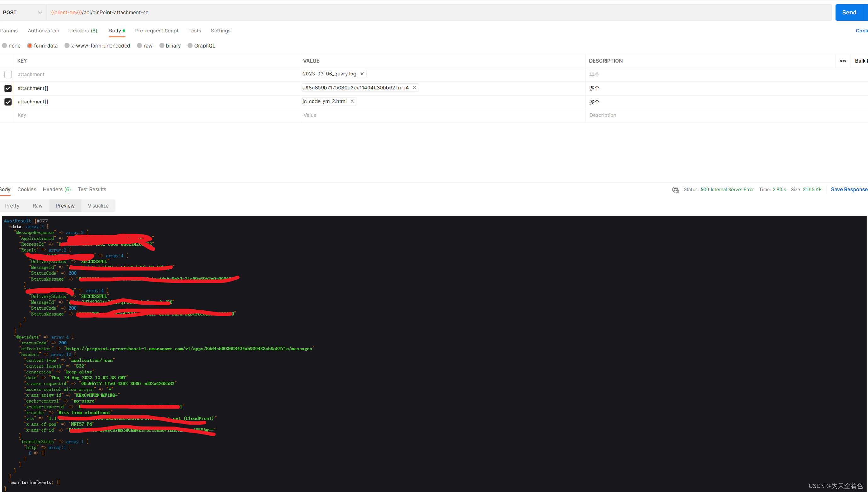Image resolution: width=868 pixels, height=492 pixels.
Task: Click the network security globe icon near Status
Action: [675, 190]
